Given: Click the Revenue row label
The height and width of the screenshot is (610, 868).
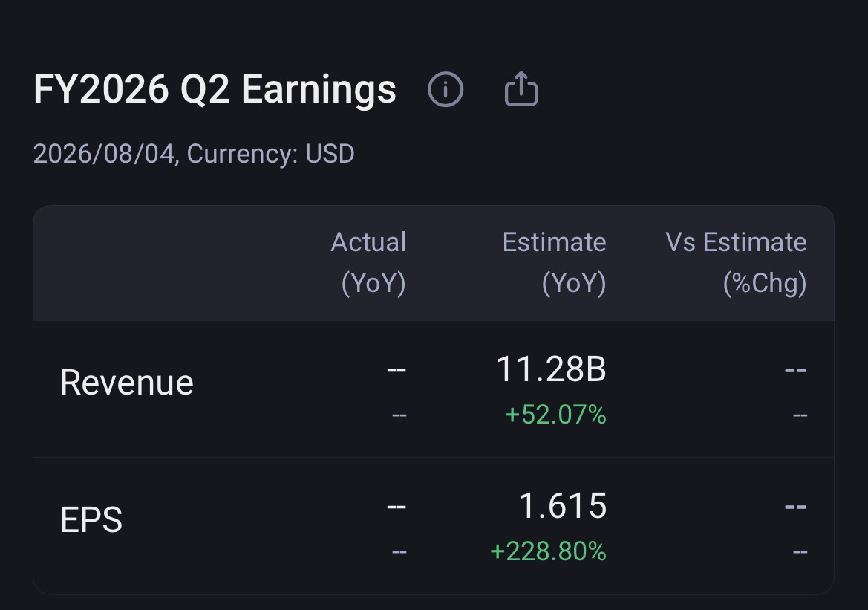Looking at the screenshot, I should tap(127, 383).
